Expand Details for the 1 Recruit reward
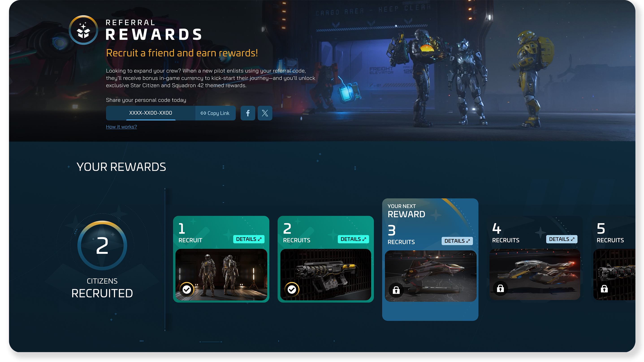The image size is (644, 362). 249,239
